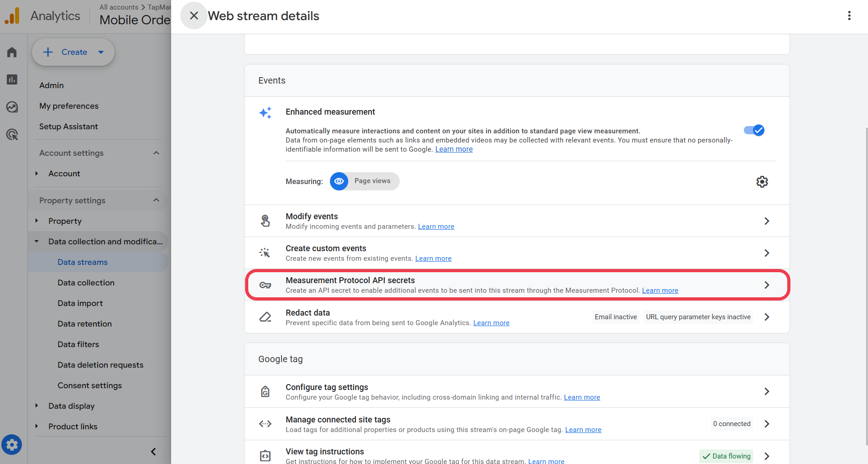Screen dimensions: 868x464
Task: Open Redact data chevron
Action: tap(767, 317)
